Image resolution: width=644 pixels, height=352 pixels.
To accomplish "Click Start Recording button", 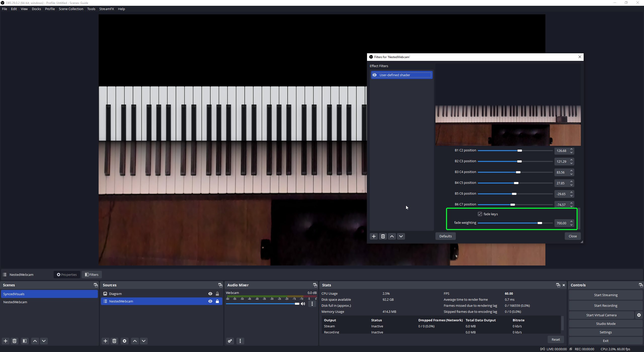I will coord(606,305).
